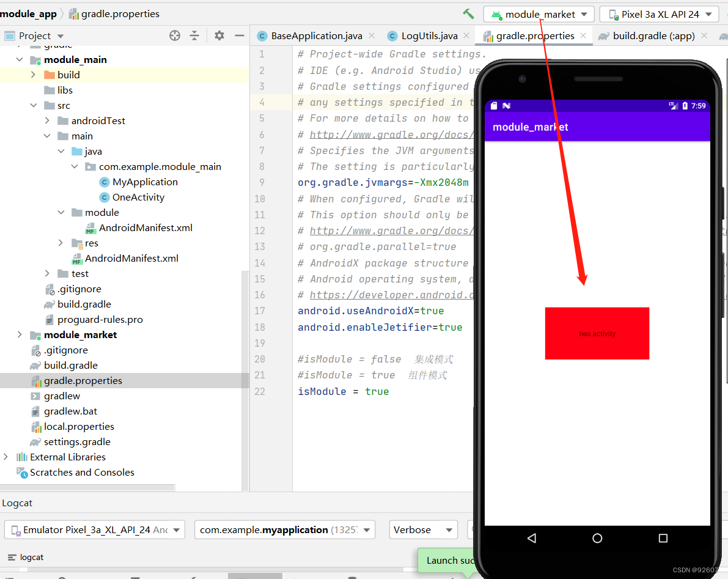Image resolution: width=728 pixels, height=579 pixels.
Task: Switch to the LogUtils.java tab
Action: [429, 35]
